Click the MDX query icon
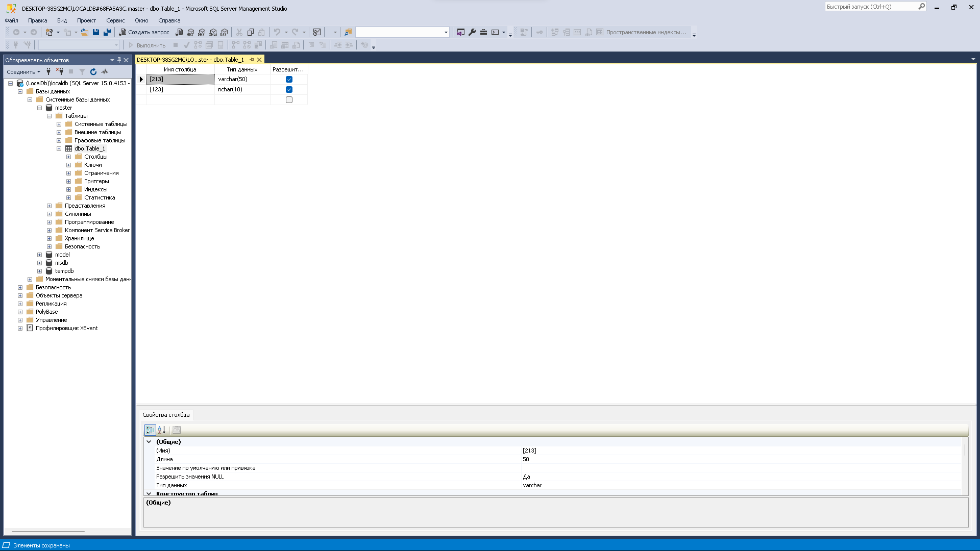This screenshot has height=551, width=980. coord(190,32)
